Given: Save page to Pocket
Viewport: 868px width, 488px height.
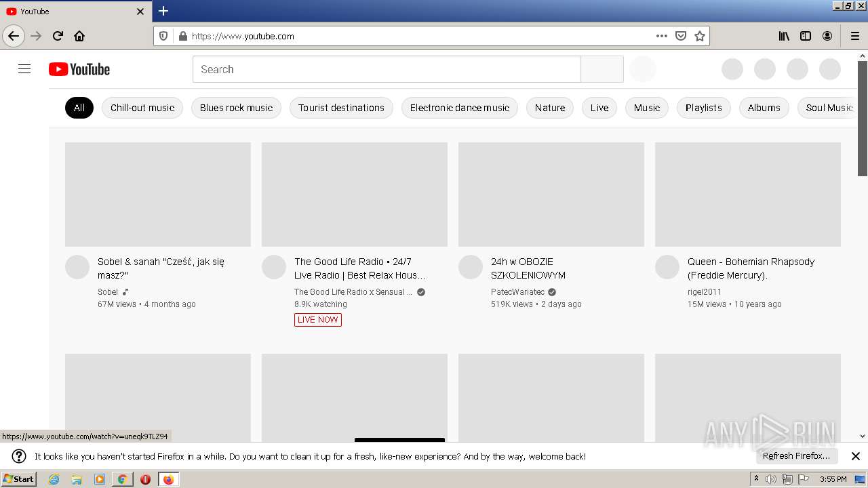Looking at the screenshot, I should 681,36.
